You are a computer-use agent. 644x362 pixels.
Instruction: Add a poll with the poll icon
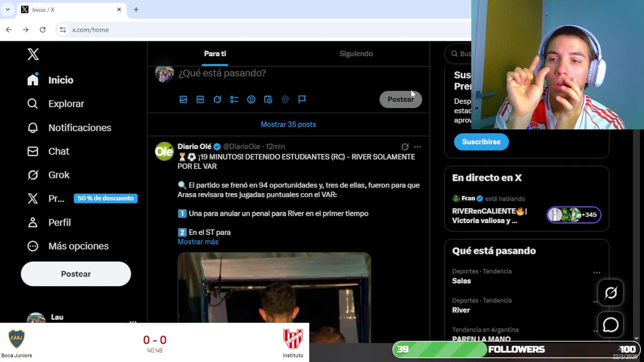[x=234, y=100]
